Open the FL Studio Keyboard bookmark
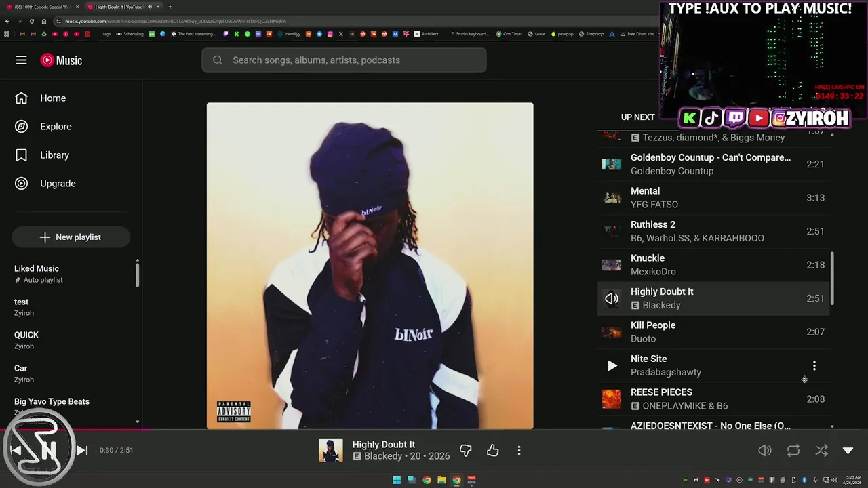868x488 pixels. pyautogui.click(x=469, y=34)
